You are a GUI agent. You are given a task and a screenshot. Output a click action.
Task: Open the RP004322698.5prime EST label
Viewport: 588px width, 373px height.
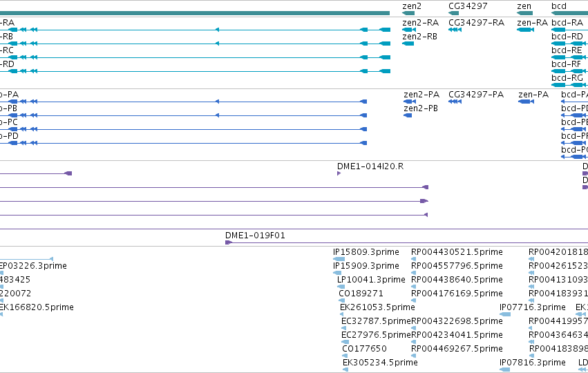tap(457, 321)
